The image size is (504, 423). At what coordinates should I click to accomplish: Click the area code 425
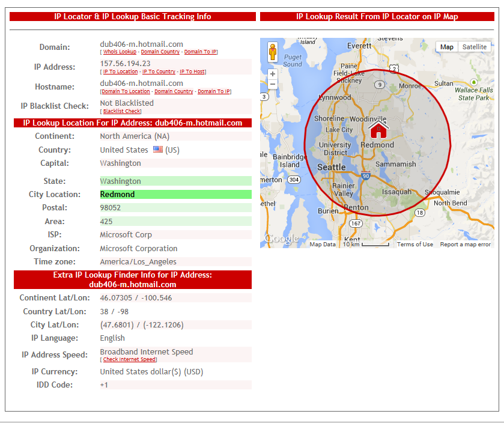click(106, 222)
